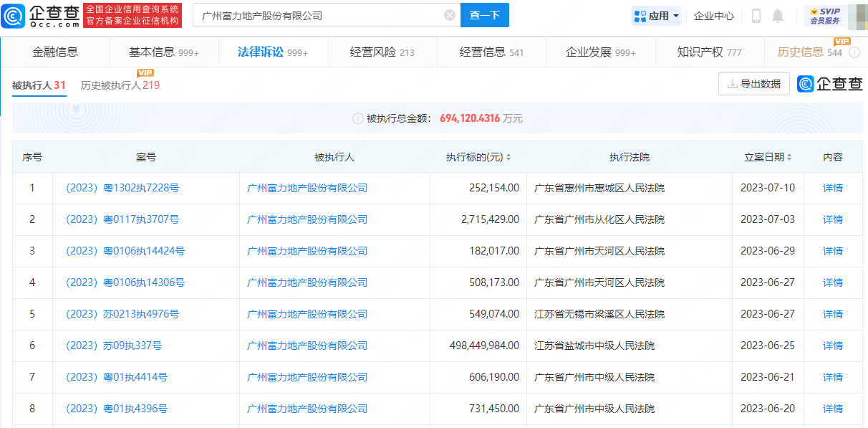Click info icon beside 历史信息 tab
Image resolution: width=868 pixels, height=428 pixels.
(854, 52)
